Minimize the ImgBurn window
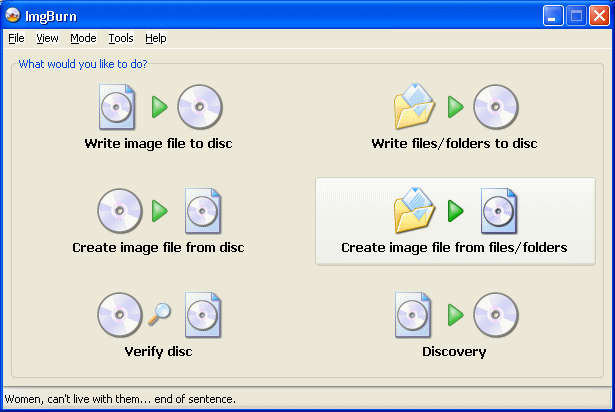Image resolution: width=615 pixels, height=412 pixels. [553, 16]
